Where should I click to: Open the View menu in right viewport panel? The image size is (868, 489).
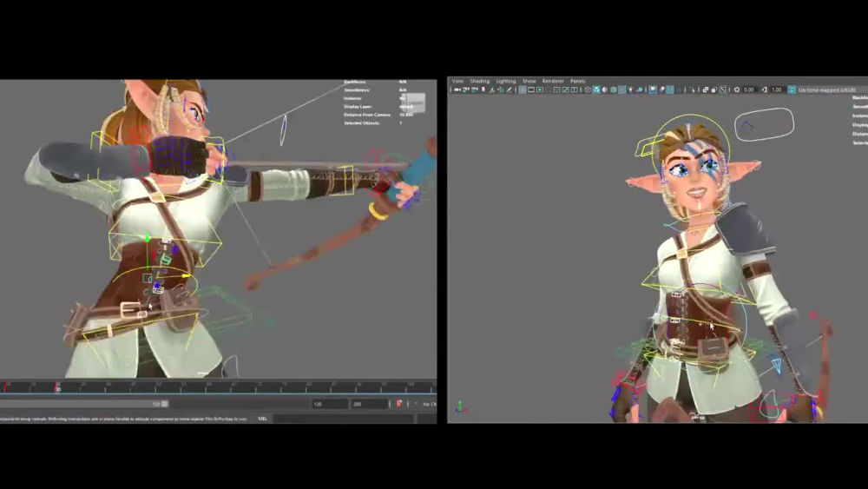tap(457, 81)
